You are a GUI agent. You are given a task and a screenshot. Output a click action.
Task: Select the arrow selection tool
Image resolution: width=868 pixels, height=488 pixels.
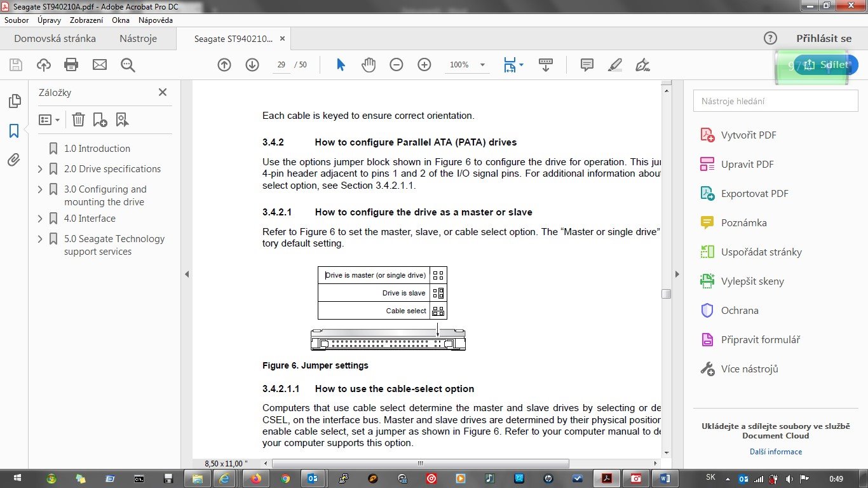341,65
